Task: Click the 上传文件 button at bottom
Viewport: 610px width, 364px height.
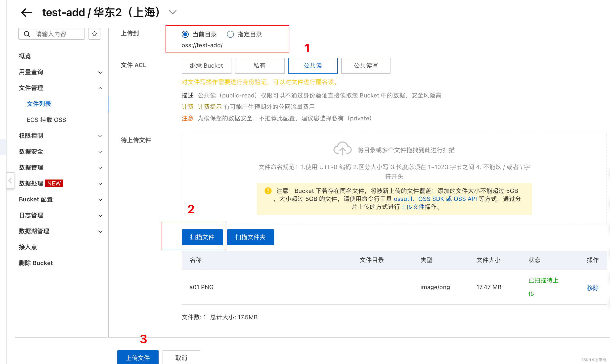Action: pyautogui.click(x=138, y=358)
